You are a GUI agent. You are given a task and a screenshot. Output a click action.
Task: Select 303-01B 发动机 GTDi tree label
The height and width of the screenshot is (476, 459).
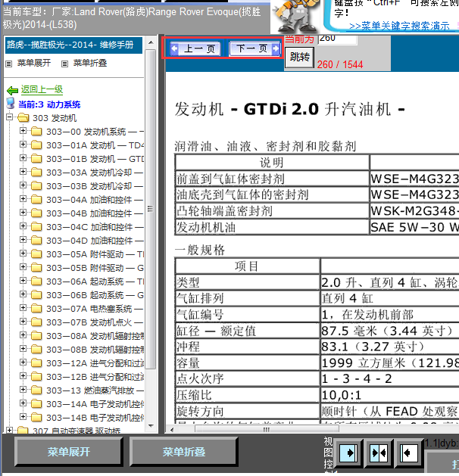click(95, 159)
